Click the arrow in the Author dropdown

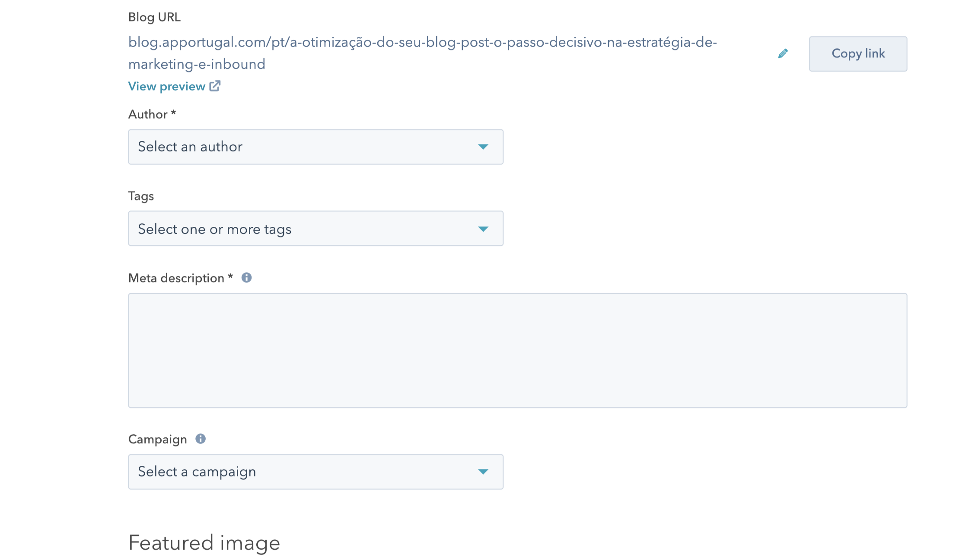coord(483,147)
